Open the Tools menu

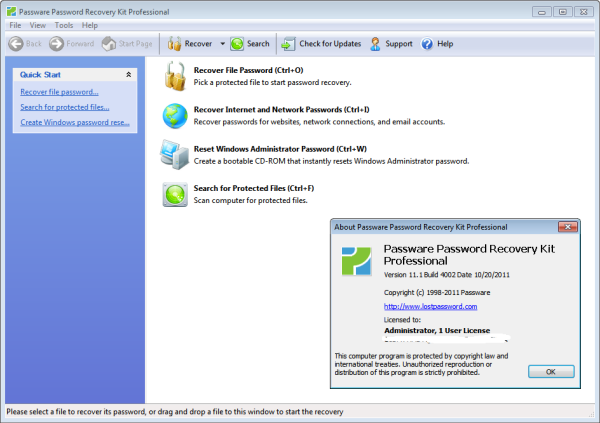click(x=64, y=25)
